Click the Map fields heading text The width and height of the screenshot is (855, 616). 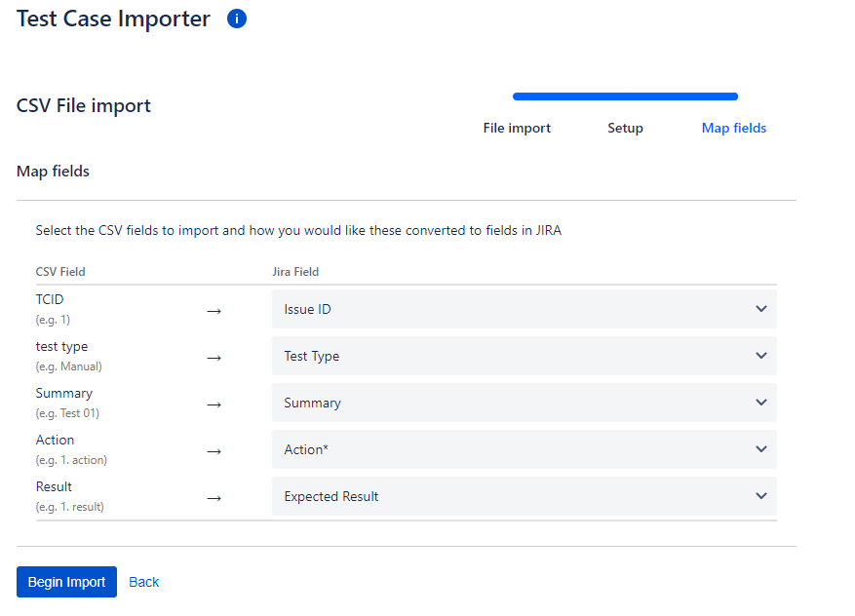53,172
